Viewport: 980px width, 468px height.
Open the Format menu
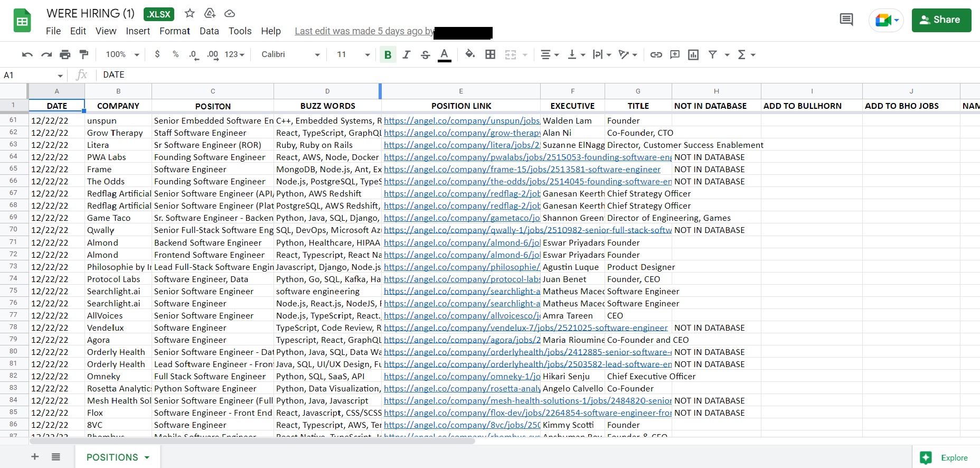click(x=175, y=31)
